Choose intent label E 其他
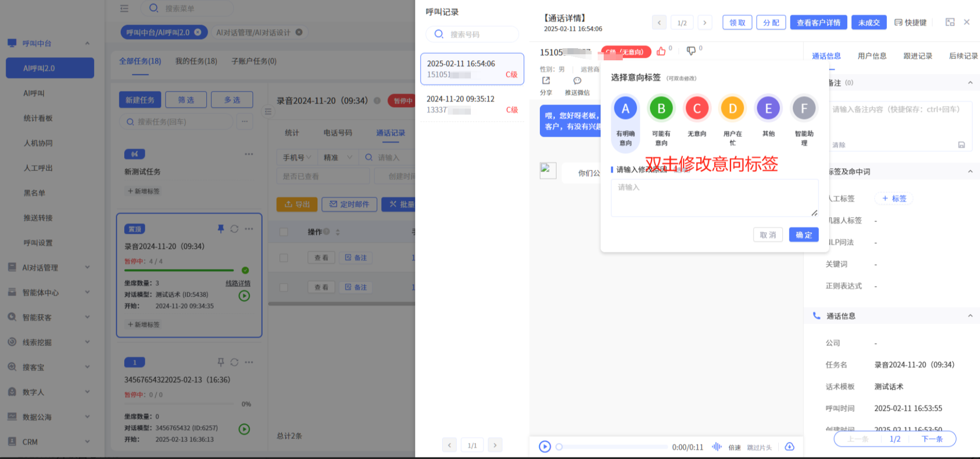Screen dimensions: 980x459 pyautogui.click(x=768, y=109)
